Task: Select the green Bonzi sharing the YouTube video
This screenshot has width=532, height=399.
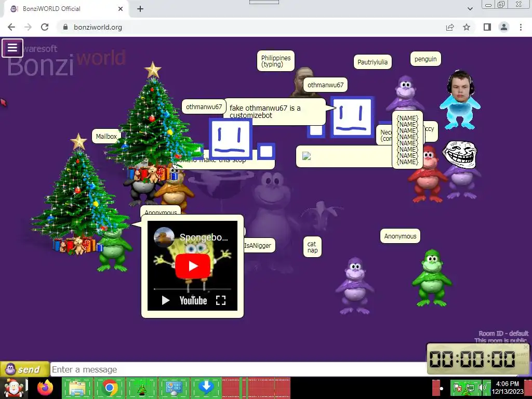Action: (x=114, y=250)
